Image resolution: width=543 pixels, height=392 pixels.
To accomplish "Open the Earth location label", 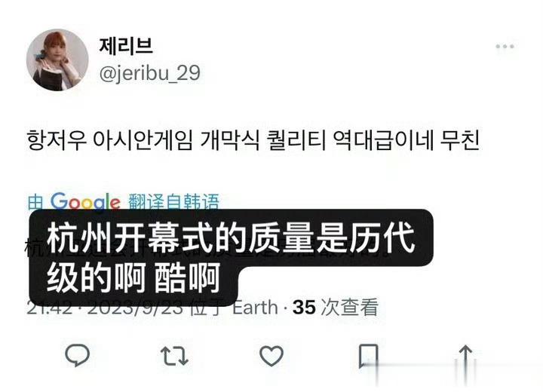I will 255,308.
